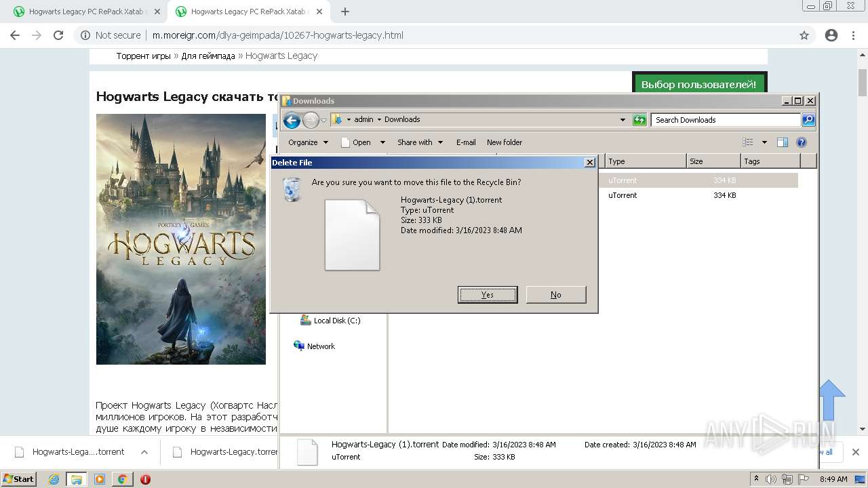Open a new browser tab
This screenshot has width=868, height=488.
(345, 12)
